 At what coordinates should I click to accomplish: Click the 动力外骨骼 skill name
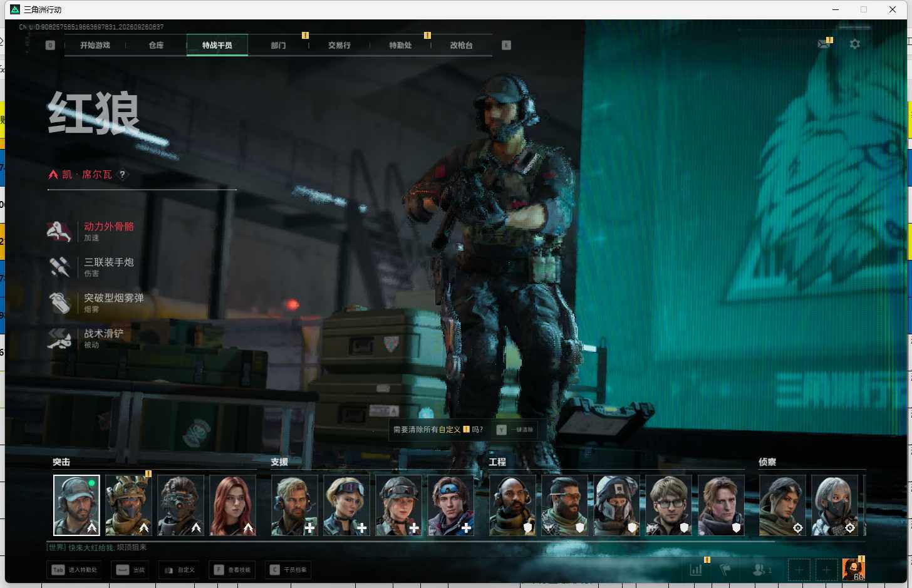109,227
